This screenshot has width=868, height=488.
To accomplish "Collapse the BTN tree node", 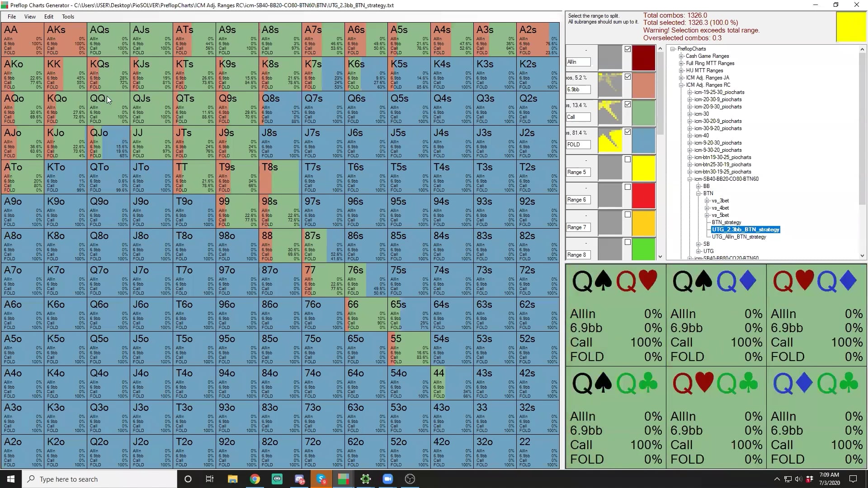I will click(698, 193).
